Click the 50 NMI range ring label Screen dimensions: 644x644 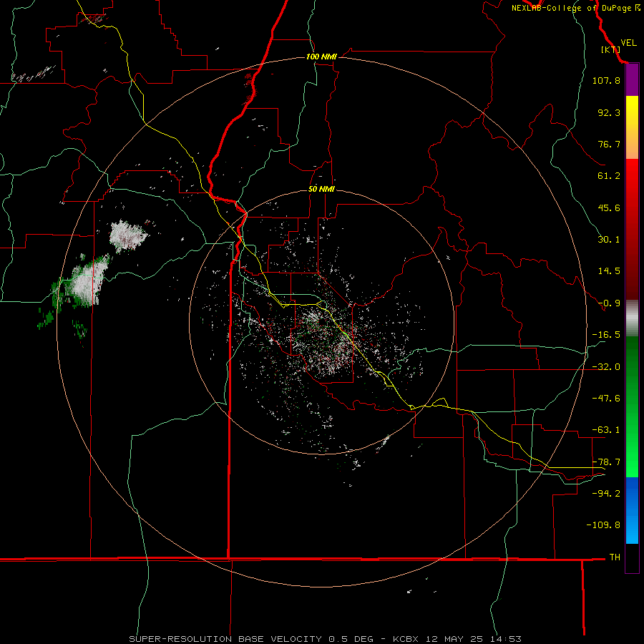[321, 190]
